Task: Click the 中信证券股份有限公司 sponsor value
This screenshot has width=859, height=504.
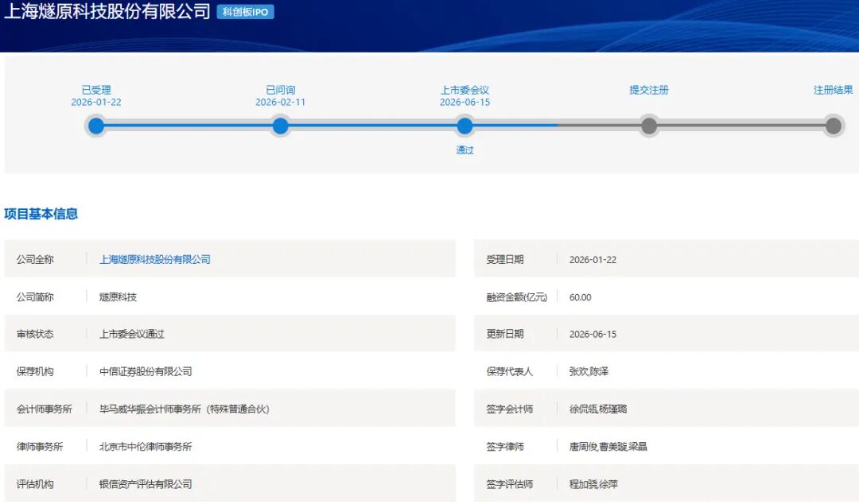Action: point(146,371)
